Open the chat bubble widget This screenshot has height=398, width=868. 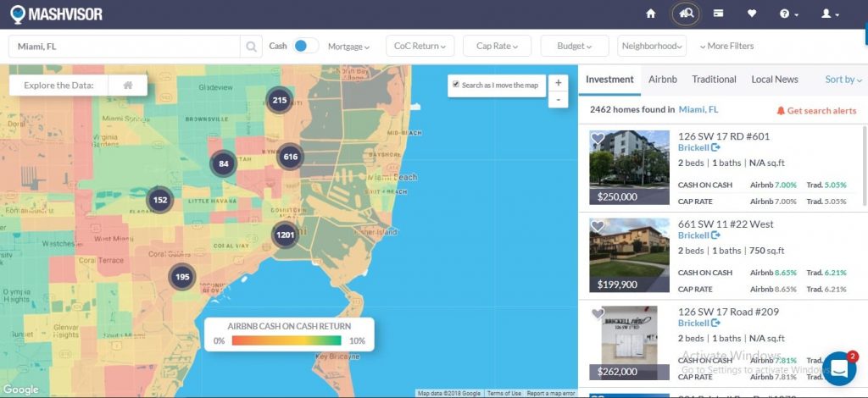coord(838,368)
